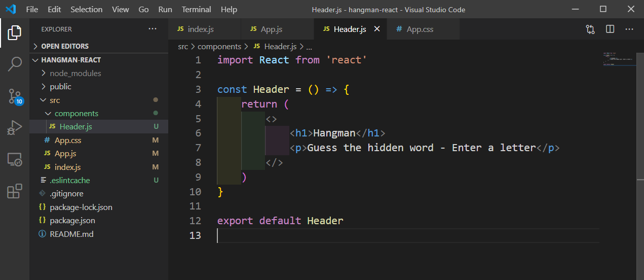This screenshot has height=280, width=644.
Task: Click JS icon of Header.js in tree
Action: (52, 126)
